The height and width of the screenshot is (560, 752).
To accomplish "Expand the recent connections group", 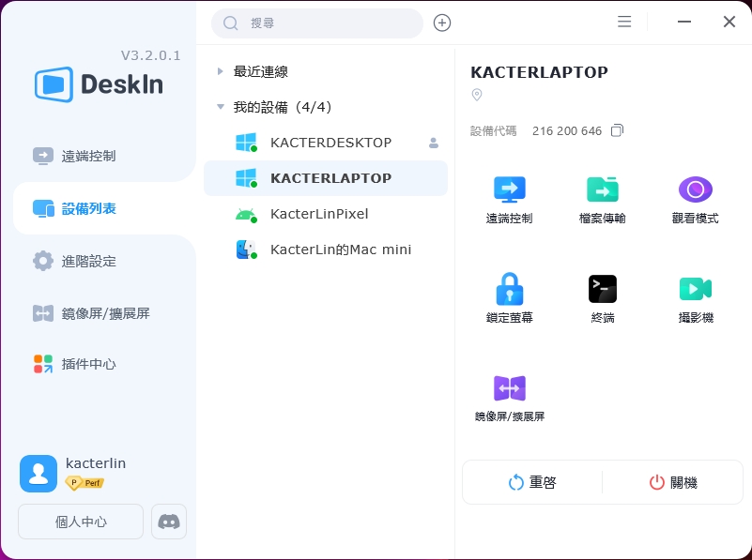I will pos(221,71).
